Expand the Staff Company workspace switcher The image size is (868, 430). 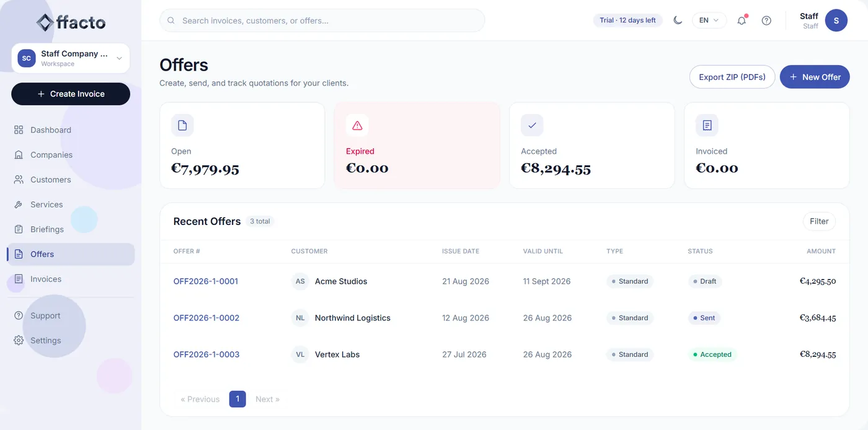[x=71, y=58]
